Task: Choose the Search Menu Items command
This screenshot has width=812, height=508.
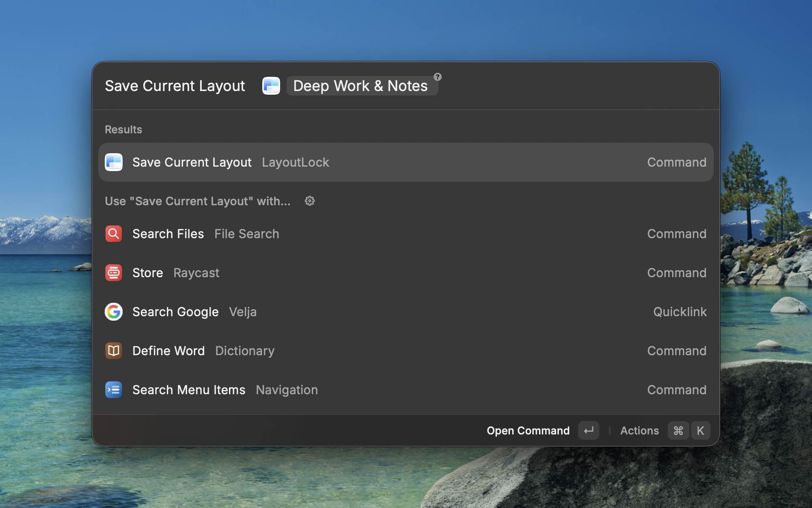Action: (x=406, y=390)
